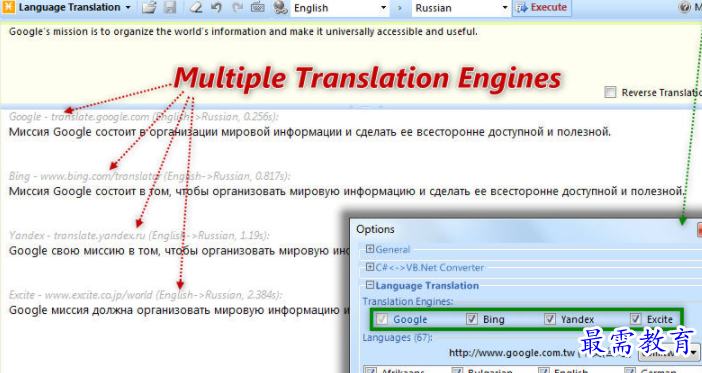Expand the C#<->VB.Net Converter section
702x373 pixels.
click(370, 267)
